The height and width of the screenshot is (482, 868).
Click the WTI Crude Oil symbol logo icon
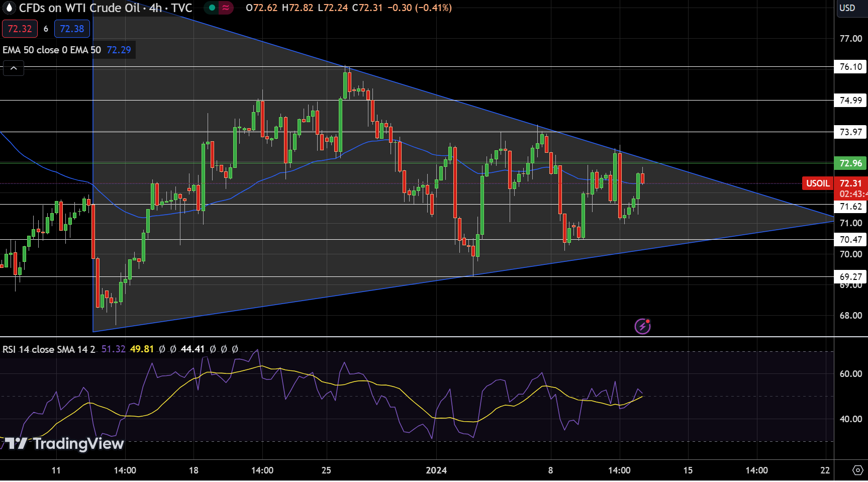pyautogui.click(x=9, y=8)
